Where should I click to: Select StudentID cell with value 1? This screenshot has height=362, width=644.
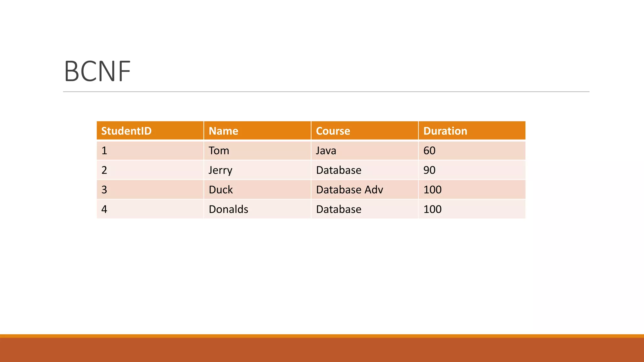150,151
